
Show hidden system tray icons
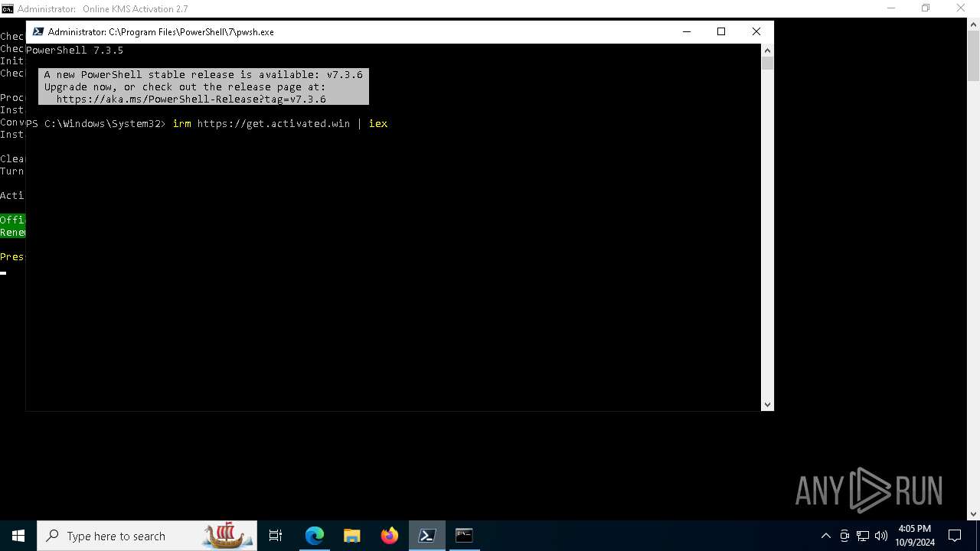[x=826, y=536]
